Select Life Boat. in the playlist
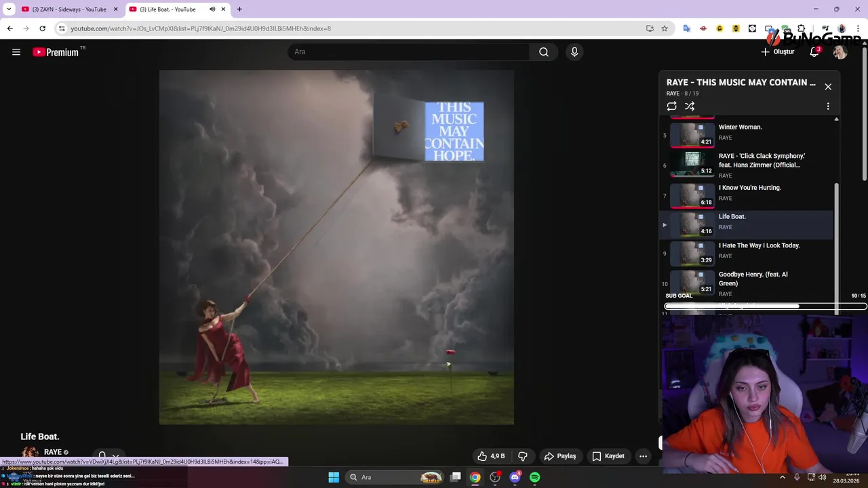 click(x=746, y=224)
